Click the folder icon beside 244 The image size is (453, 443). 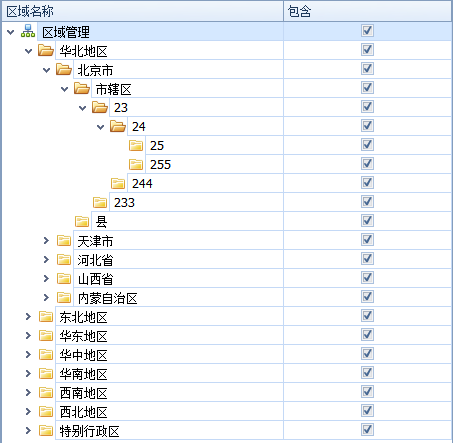[x=118, y=184]
